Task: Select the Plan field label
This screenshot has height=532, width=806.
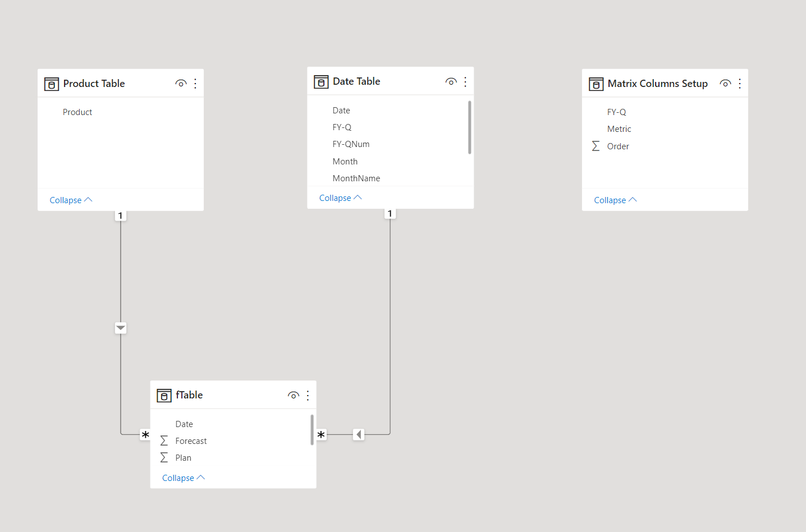Action: tap(183, 458)
